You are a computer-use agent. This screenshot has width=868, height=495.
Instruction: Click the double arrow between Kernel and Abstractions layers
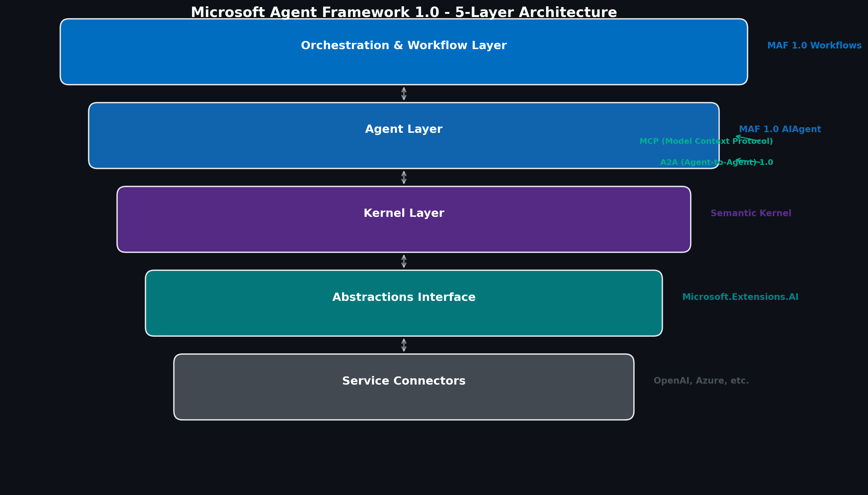pos(403,261)
